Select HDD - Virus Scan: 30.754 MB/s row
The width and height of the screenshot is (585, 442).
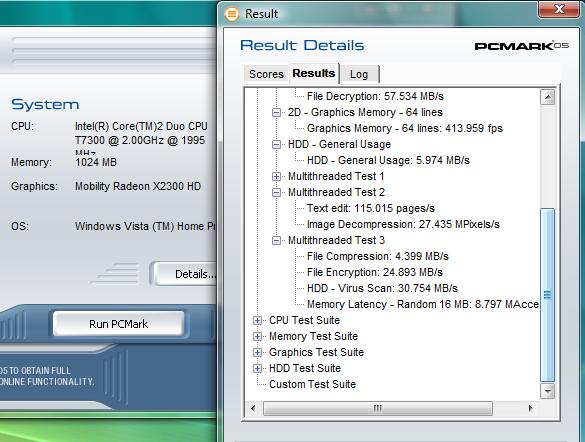(382, 288)
